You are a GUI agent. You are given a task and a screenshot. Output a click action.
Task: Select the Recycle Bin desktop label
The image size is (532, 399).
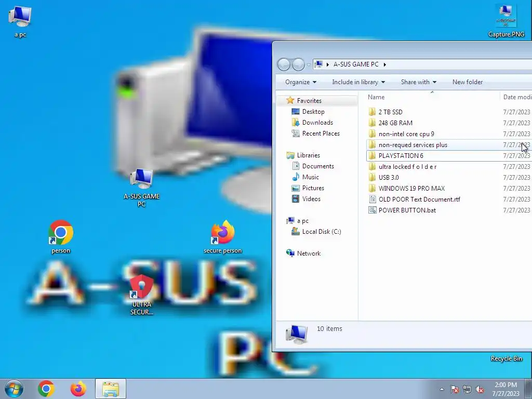click(506, 358)
